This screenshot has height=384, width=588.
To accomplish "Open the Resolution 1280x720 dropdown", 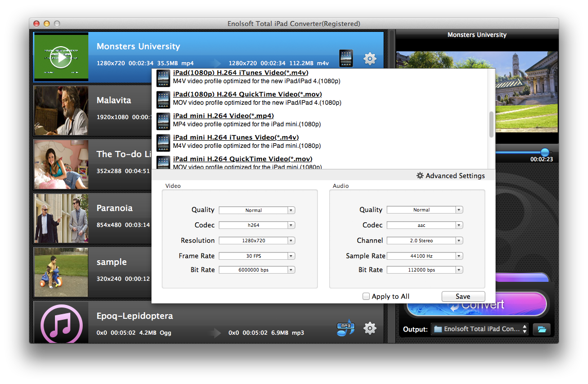I will [257, 240].
